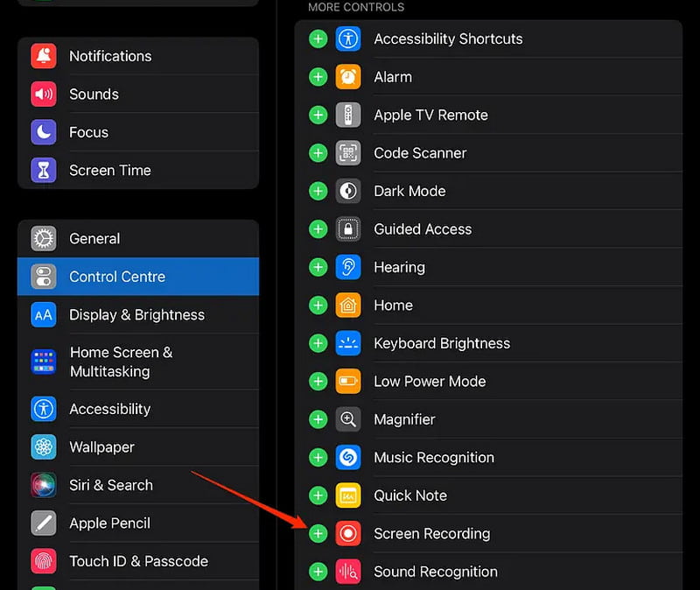Click the Magnifier glass icon
This screenshot has height=590, width=700.
pos(348,419)
